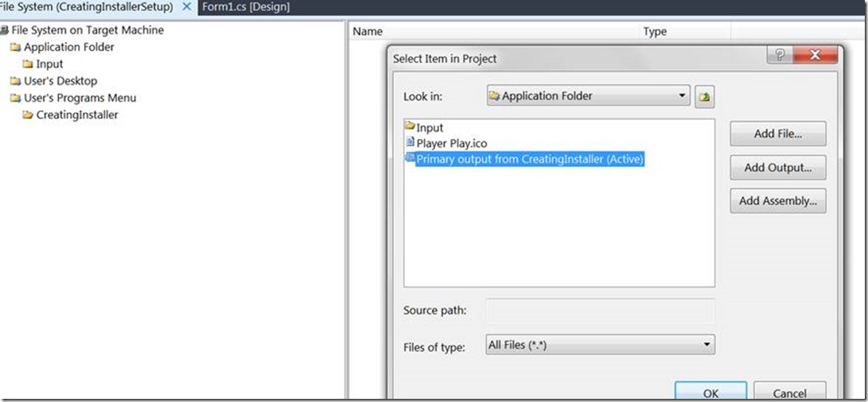The width and height of the screenshot is (868, 402).
Task: Click the Player Play.ico file icon
Action: click(x=411, y=143)
